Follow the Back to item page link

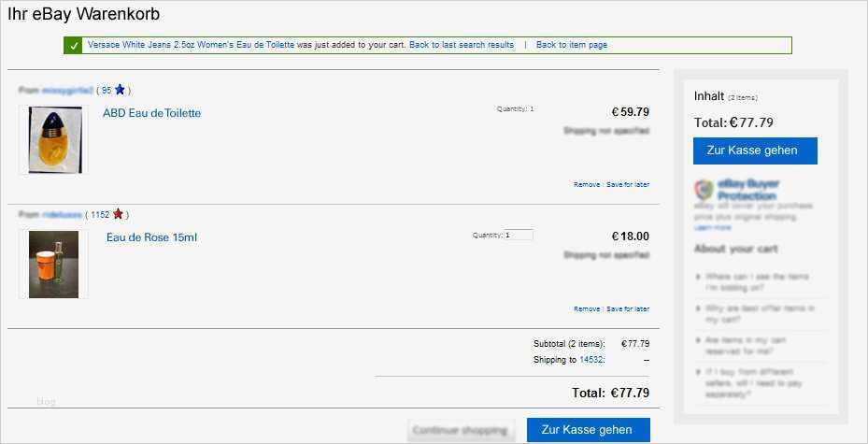point(572,45)
